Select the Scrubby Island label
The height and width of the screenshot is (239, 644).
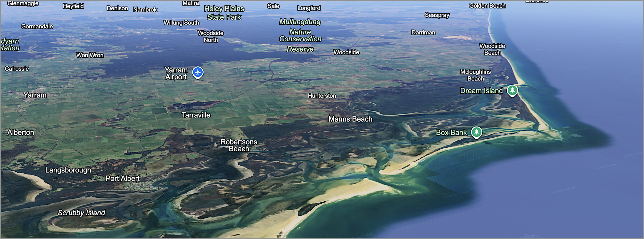81,213
